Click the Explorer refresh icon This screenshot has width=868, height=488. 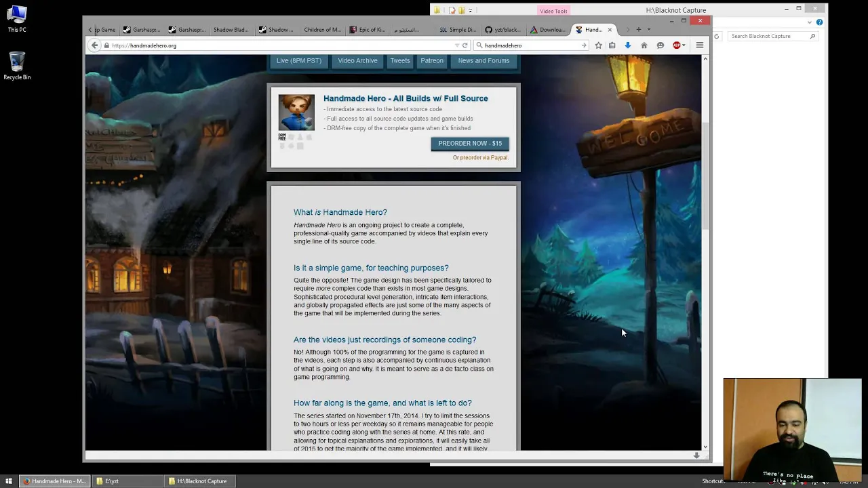[x=717, y=36]
